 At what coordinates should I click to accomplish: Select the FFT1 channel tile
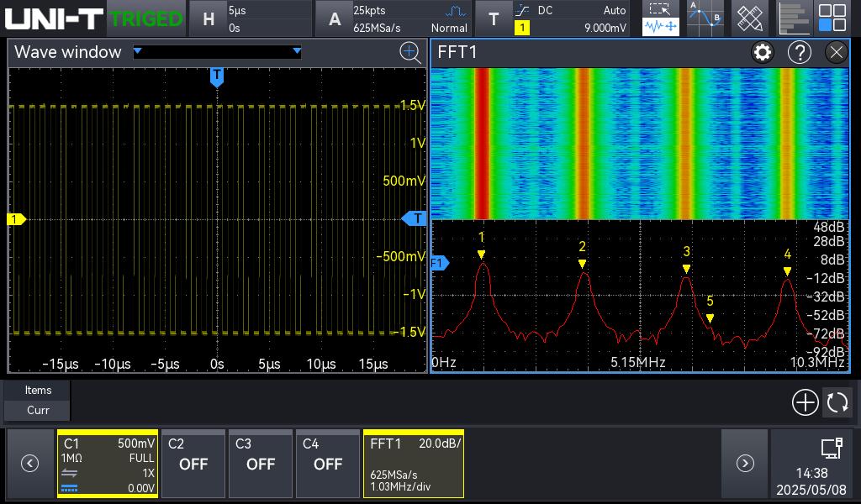(413, 464)
